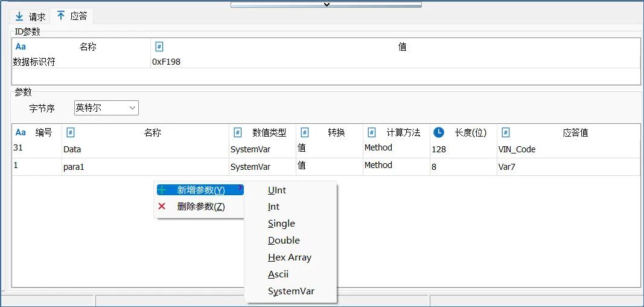The width and height of the screenshot is (644, 307).
Task: Click the 值 conversion cell in para1 row
Action: [330, 167]
